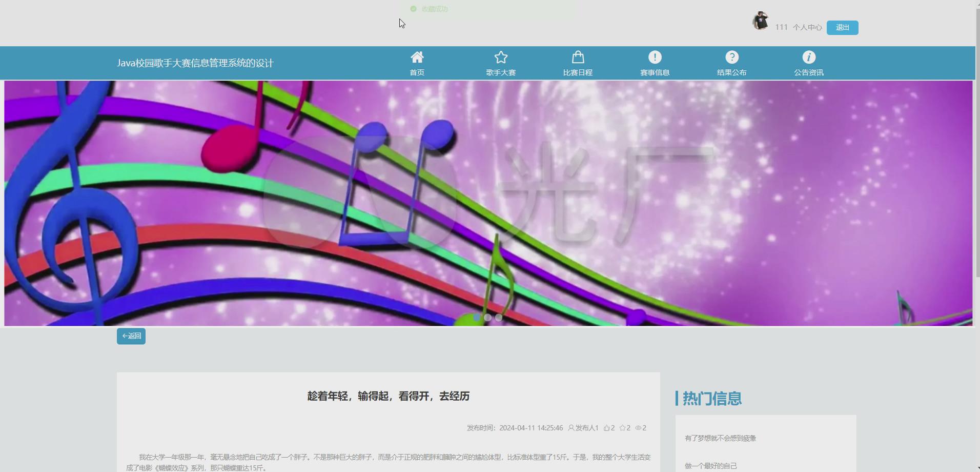Click the green checkmark in 收藏成功 toast
Viewport: 980px width, 472px height.
[414, 9]
